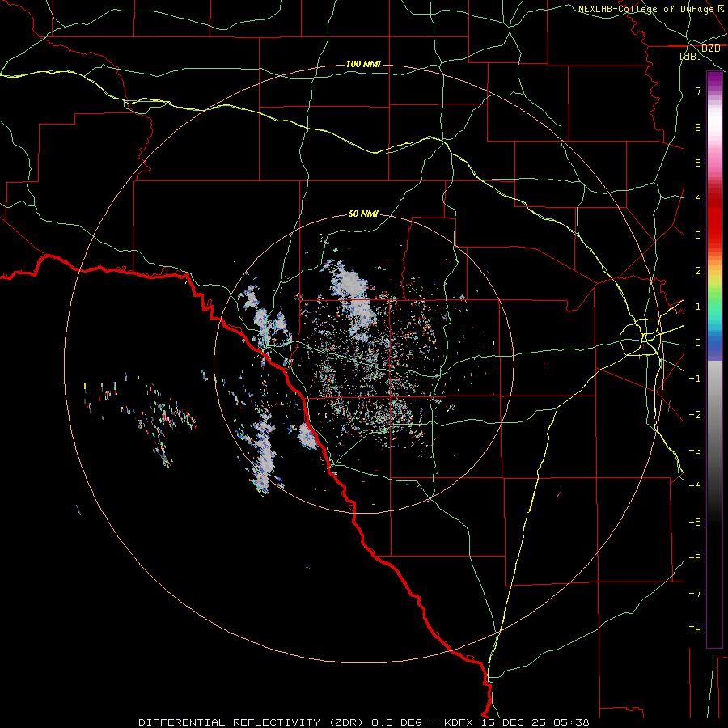
Task: Click the -6 value on color scale
Action: coord(695,557)
